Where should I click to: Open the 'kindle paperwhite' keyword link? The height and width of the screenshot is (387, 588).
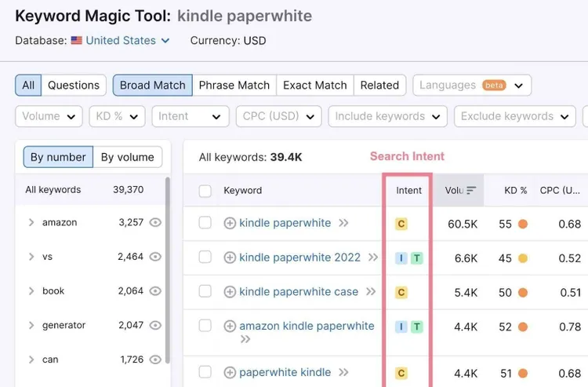pos(285,223)
